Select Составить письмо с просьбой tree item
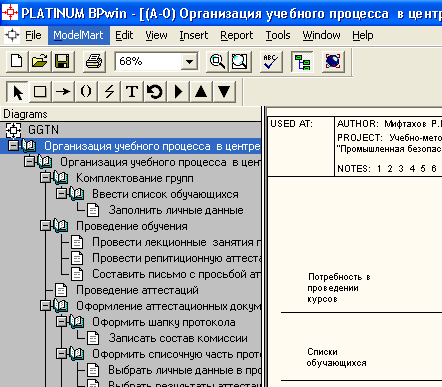The height and width of the screenshot is (387, 442). 176,274
